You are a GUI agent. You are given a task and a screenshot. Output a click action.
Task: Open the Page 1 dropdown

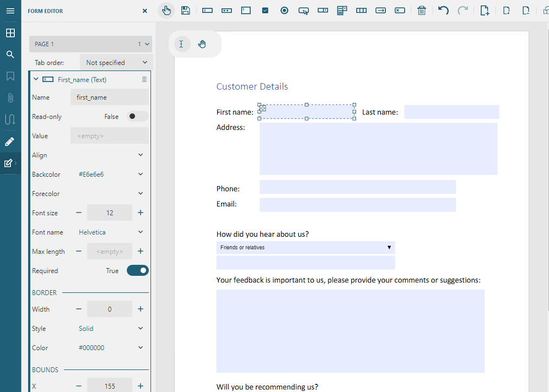pyautogui.click(x=90, y=44)
